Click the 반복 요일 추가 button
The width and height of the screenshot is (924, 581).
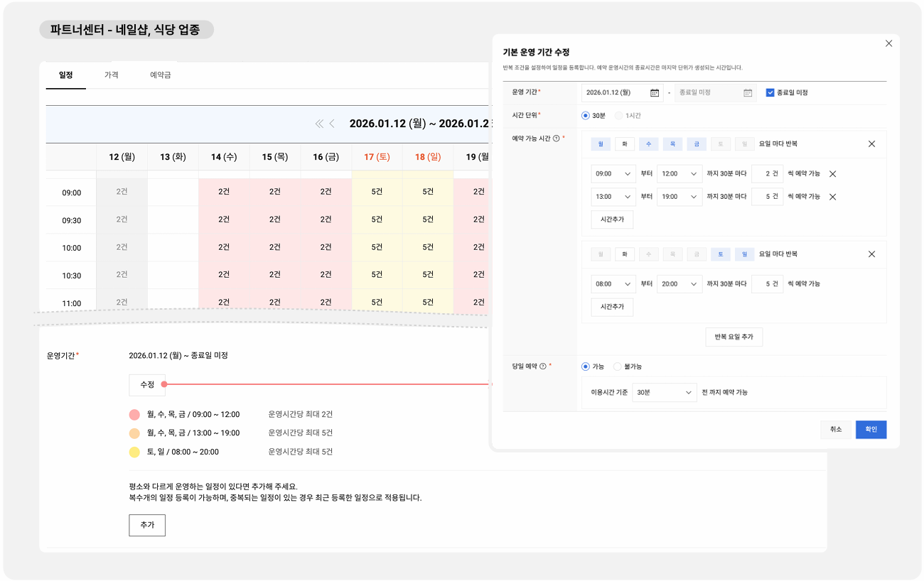(734, 337)
